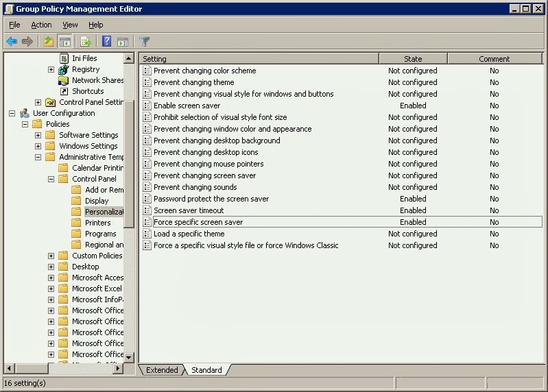Image resolution: width=548 pixels, height=392 pixels.
Task: Click the Registry icon in tree
Action: (64, 69)
